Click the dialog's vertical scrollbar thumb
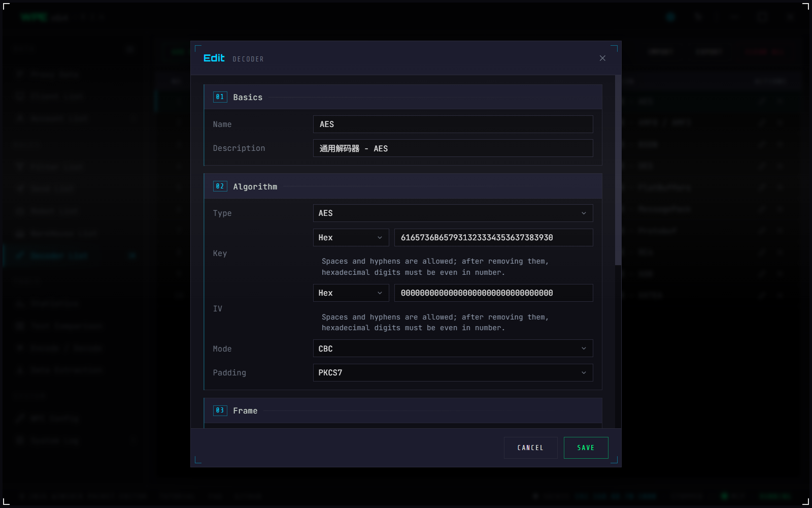The image size is (812, 508). point(618,170)
